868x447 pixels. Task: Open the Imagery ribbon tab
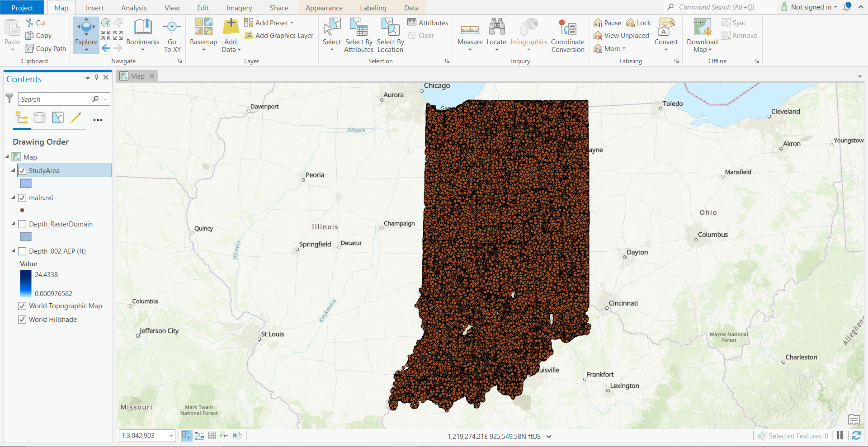[x=239, y=8]
